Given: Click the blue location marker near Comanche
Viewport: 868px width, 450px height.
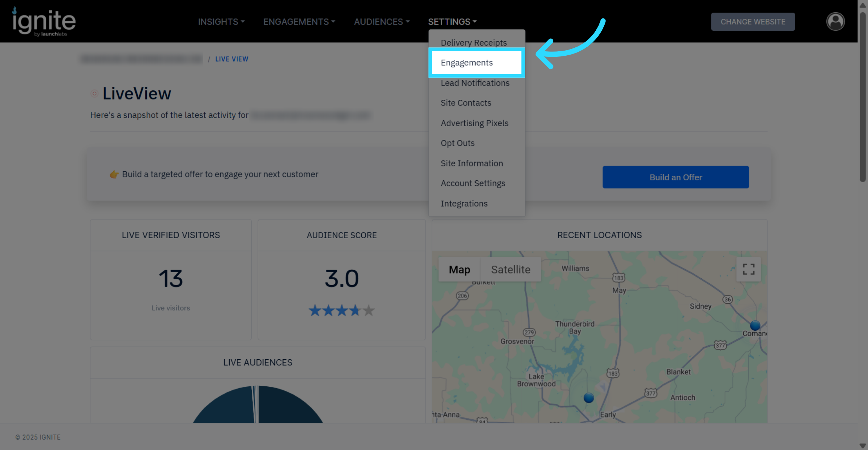Looking at the screenshot, I should coord(755,325).
